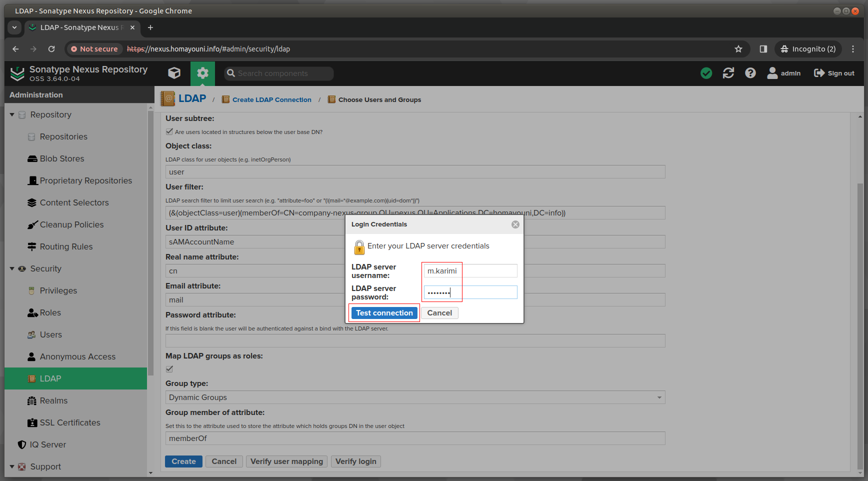868x481 pixels.
Task: Open Routing Rules in sidebar
Action: click(x=66, y=246)
